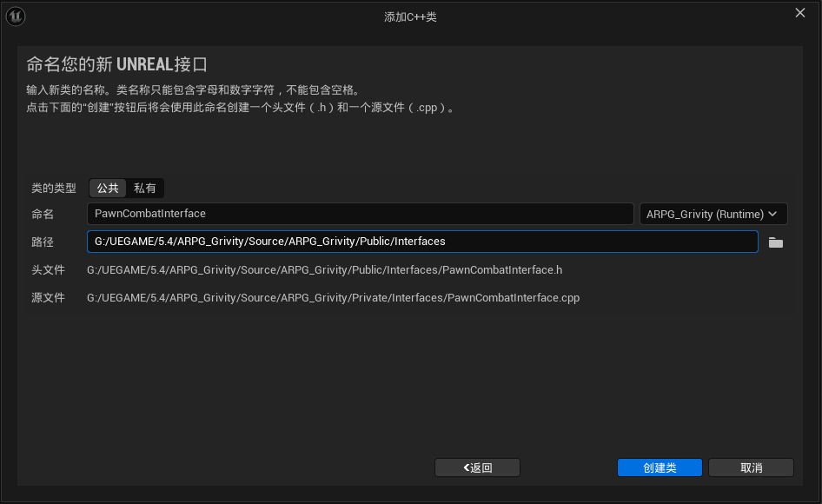The height and width of the screenshot is (504, 822).
Task: Click the 命名 label
Action: [x=43, y=214]
